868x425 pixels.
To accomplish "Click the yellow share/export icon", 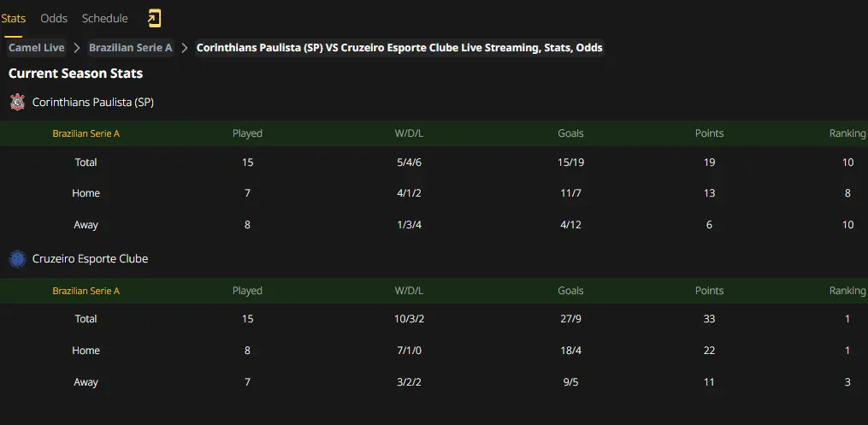I will click(154, 19).
